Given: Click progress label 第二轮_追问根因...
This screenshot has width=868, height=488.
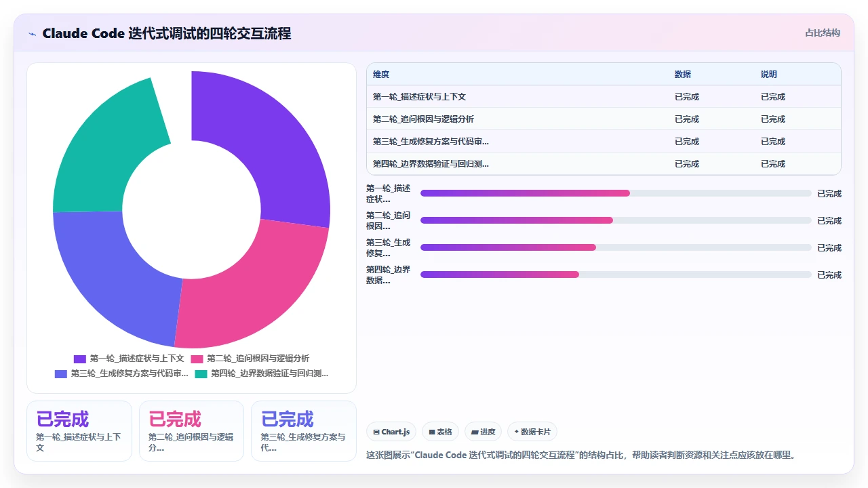Looking at the screenshot, I should pyautogui.click(x=389, y=220).
